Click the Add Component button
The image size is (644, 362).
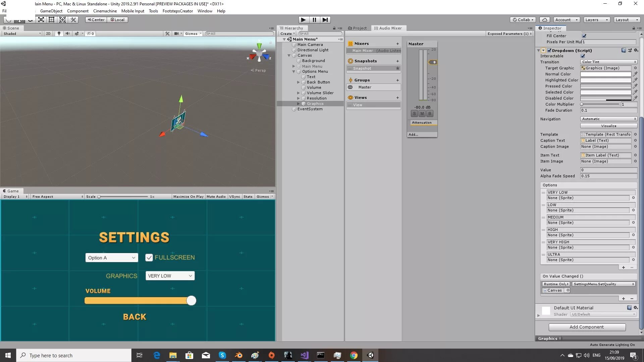[587, 327]
